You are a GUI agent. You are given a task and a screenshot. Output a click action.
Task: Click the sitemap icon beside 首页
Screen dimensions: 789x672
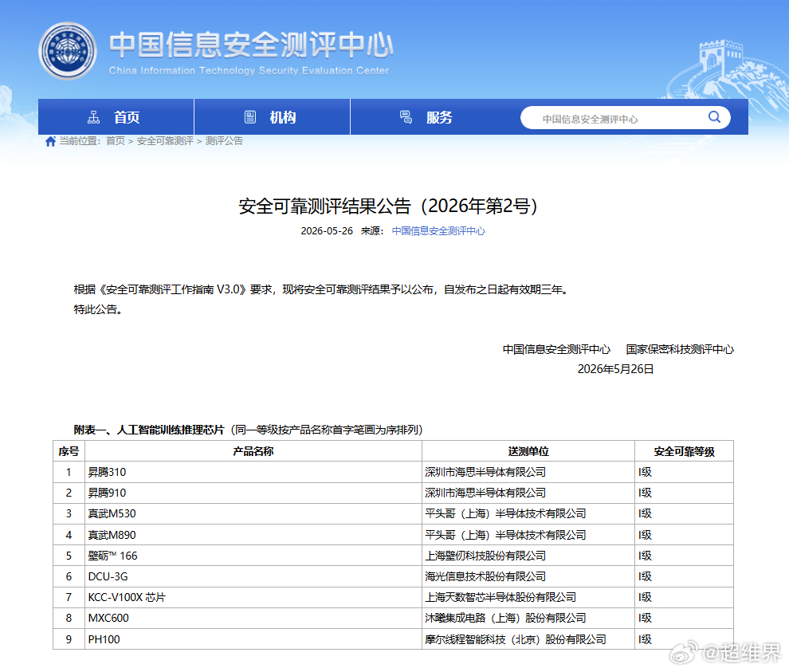(x=93, y=117)
